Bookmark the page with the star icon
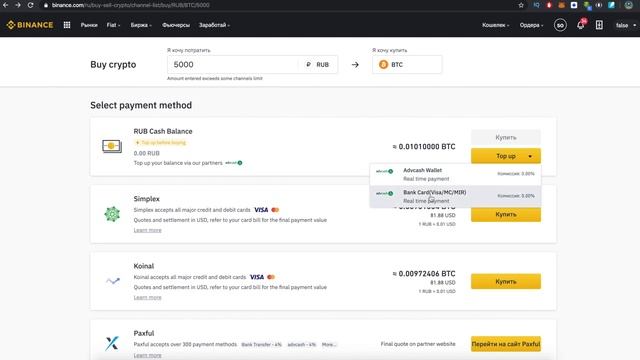The height and width of the screenshot is (360, 640). click(521, 5)
